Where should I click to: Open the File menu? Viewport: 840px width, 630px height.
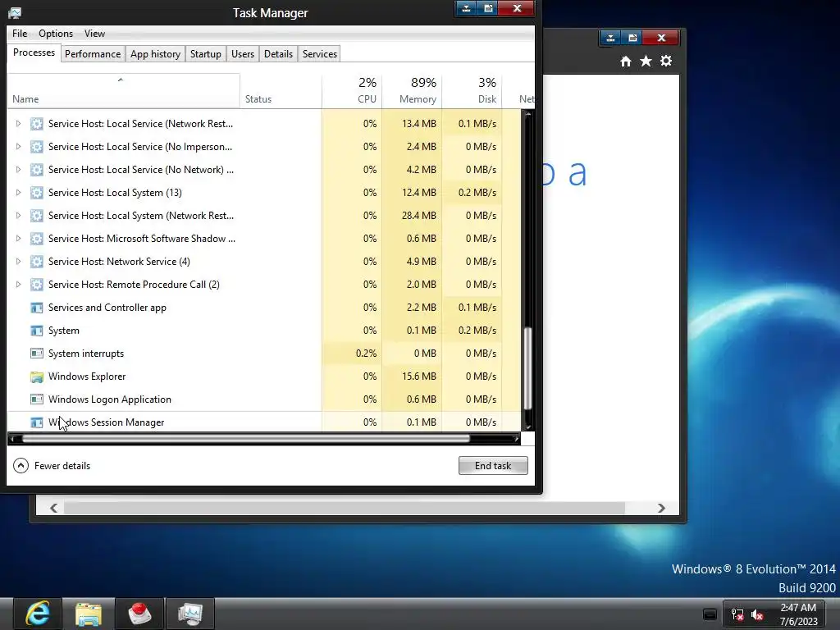point(20,33)
